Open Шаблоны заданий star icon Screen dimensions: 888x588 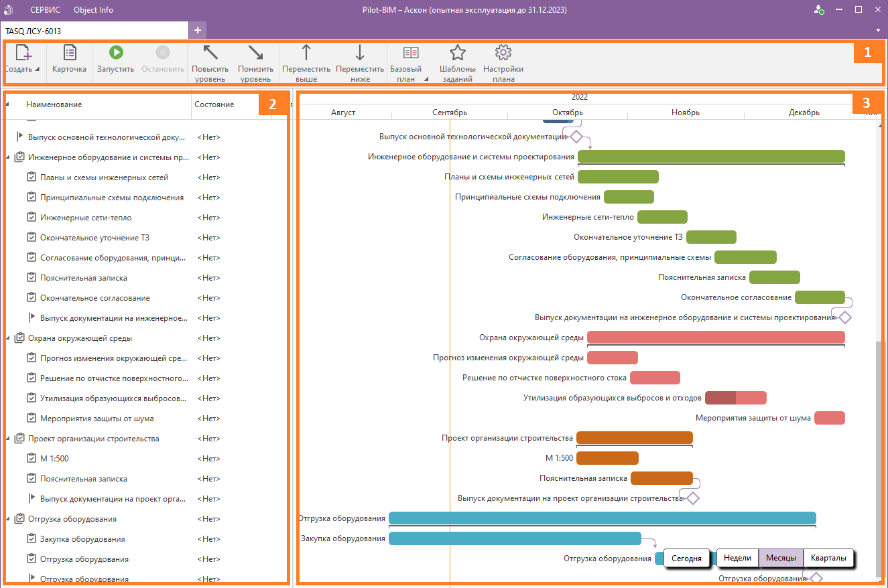coord(457,54)
